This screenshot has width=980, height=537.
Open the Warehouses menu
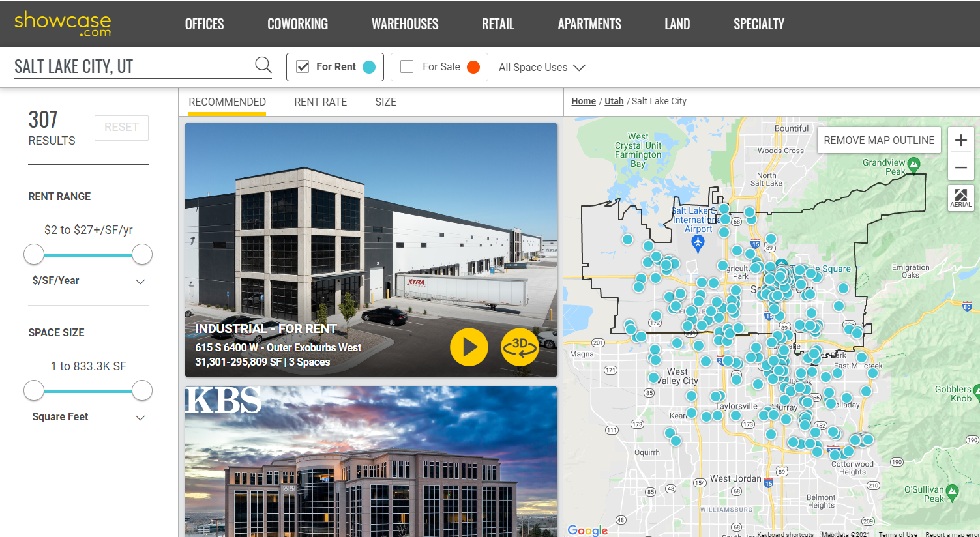point(404,24)
